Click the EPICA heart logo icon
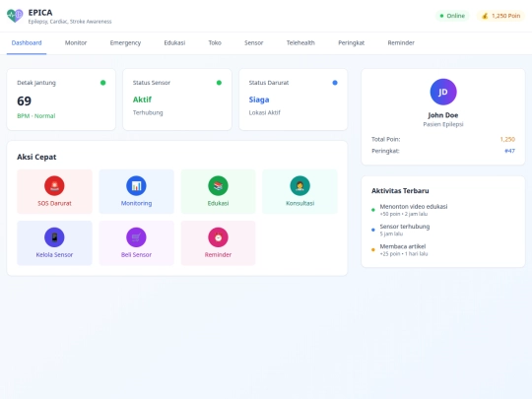 [15, 16]
